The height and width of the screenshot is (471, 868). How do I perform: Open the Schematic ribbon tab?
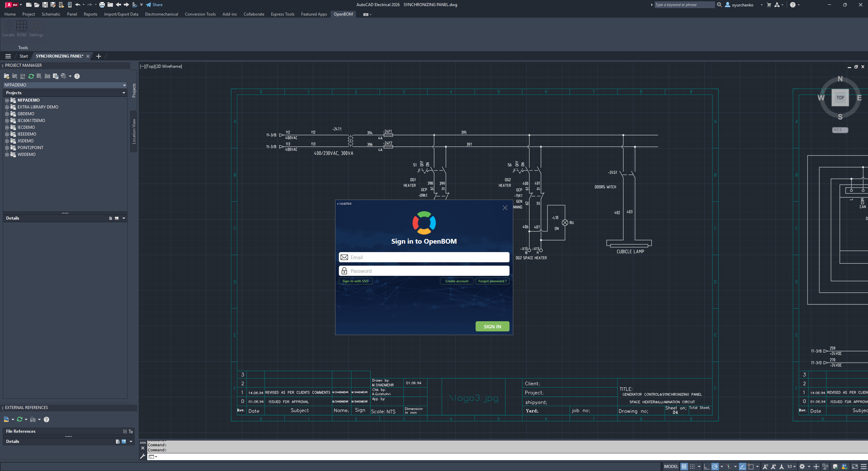(x=51, y=14)
